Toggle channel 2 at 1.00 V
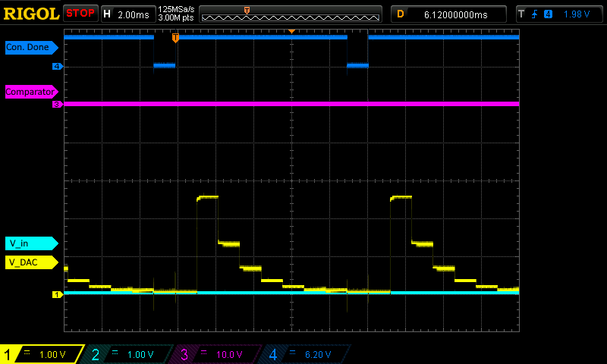This screenshot has height=364, width=607. (x=128, y=354)
